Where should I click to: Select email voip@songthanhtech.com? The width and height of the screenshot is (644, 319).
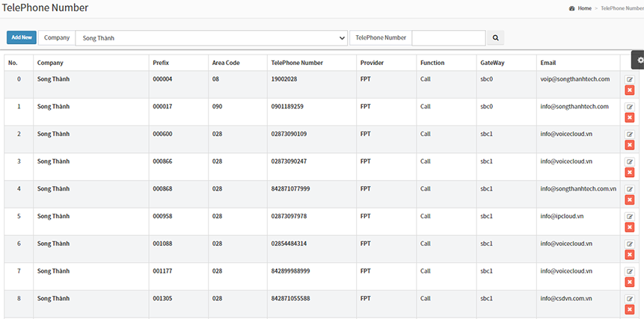point(575,79)
